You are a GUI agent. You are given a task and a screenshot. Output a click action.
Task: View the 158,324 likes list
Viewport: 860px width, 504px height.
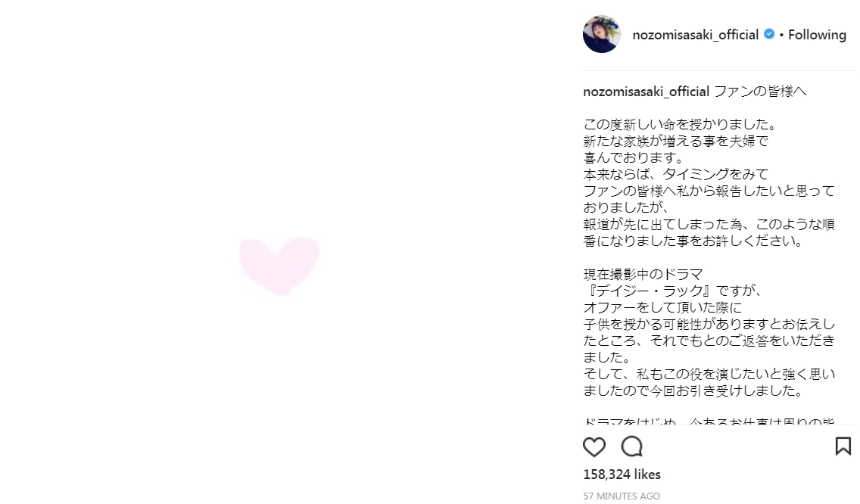pyautogui.click(x=622, y=474)
